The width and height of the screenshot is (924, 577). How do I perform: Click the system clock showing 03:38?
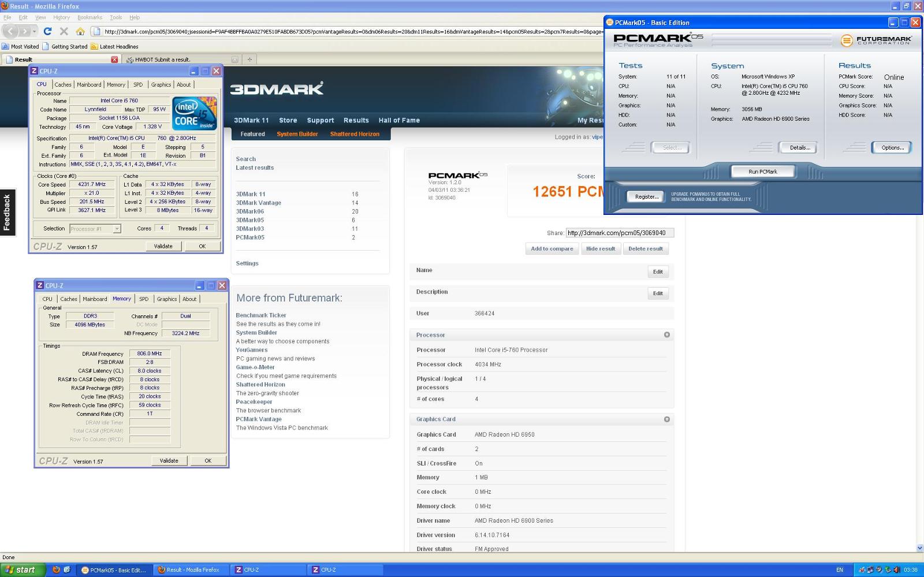pos(911,570)
